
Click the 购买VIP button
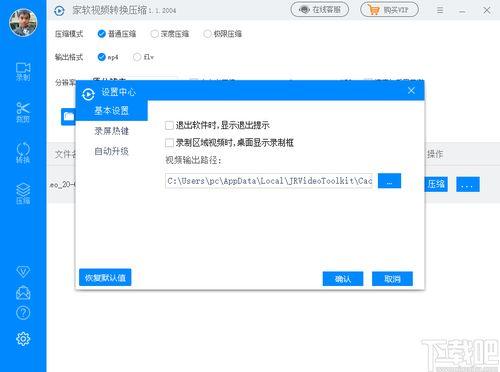389,10
